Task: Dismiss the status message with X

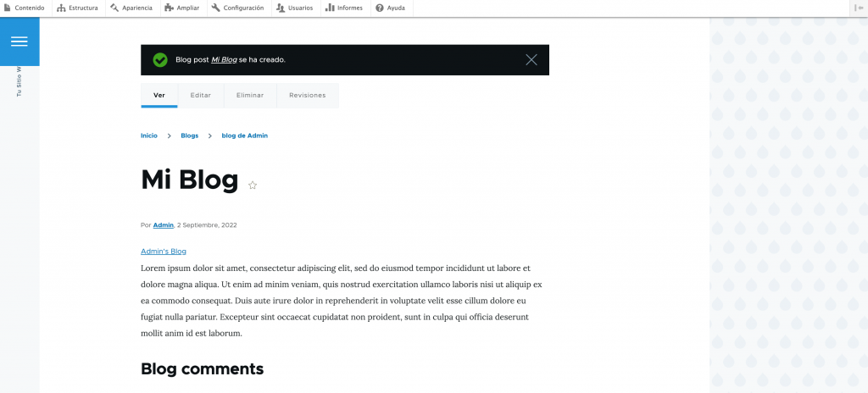Action: [x=531, y=59]
